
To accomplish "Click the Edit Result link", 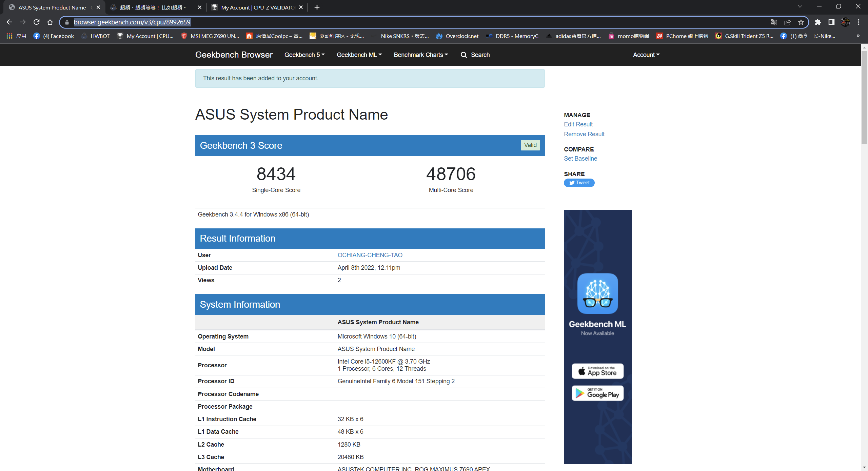I will point(578,124).
